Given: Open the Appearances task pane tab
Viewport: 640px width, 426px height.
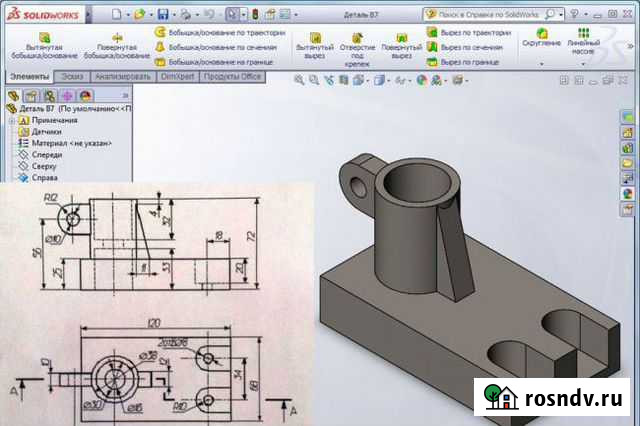Looking at the screenshot, I should (x=627, y=194).
